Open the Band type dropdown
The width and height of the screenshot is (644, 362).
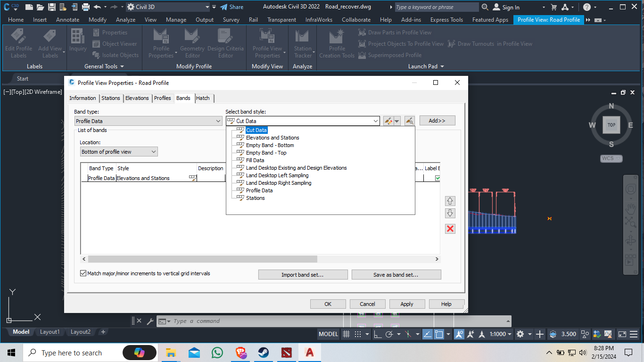click(219, 121)
